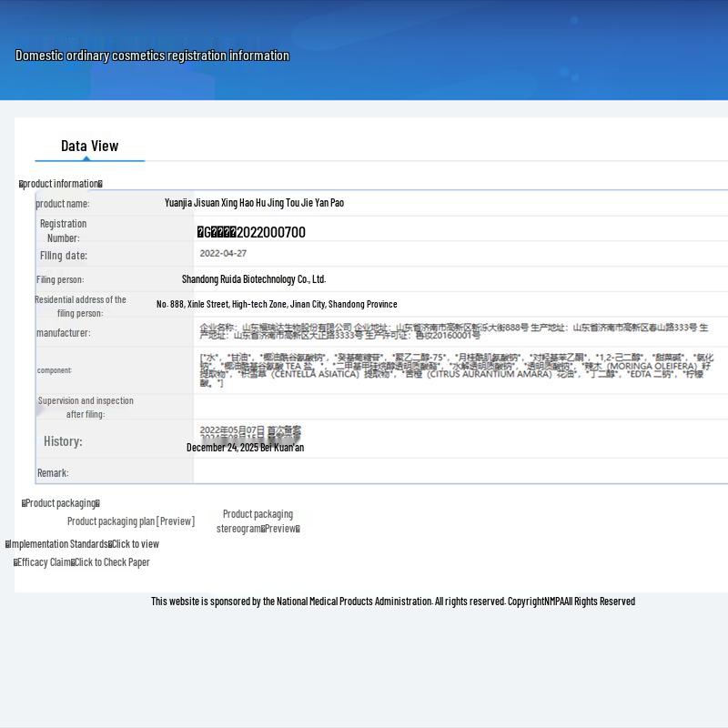Click the 'Residential address of the filing person:' label
Screen dimensions: 728x728
tap(80, 307)
